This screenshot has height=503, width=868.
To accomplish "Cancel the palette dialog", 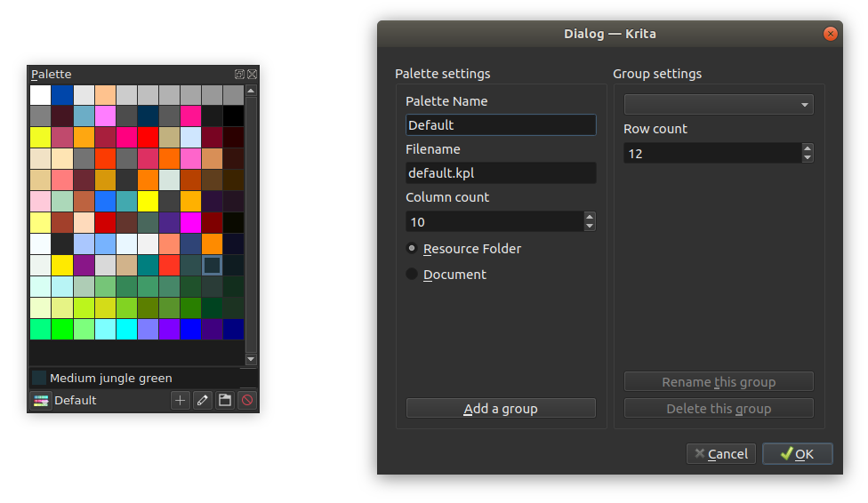I will pyautogui.click(x=720, y=454).
